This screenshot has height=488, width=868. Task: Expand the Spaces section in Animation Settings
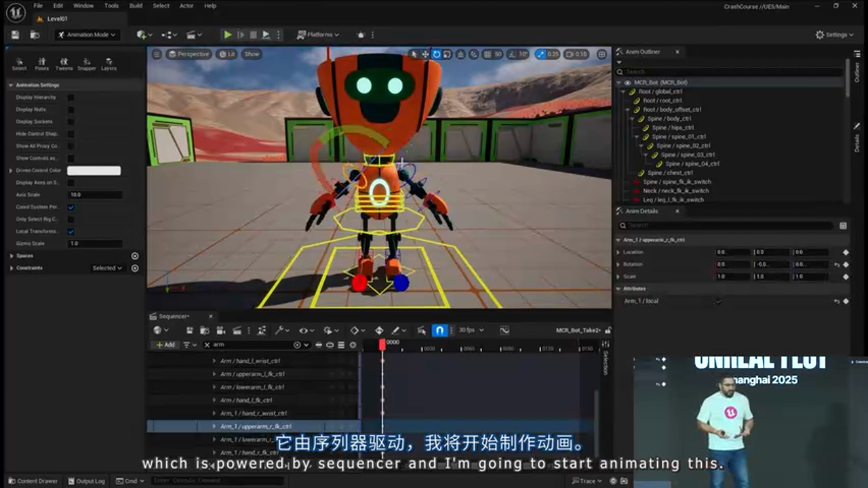11,256
